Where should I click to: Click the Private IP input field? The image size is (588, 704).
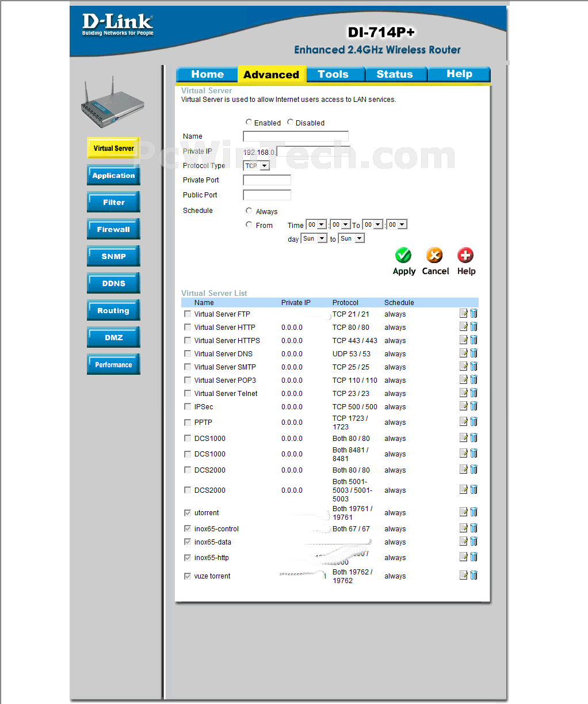click(x=314, y=151)
